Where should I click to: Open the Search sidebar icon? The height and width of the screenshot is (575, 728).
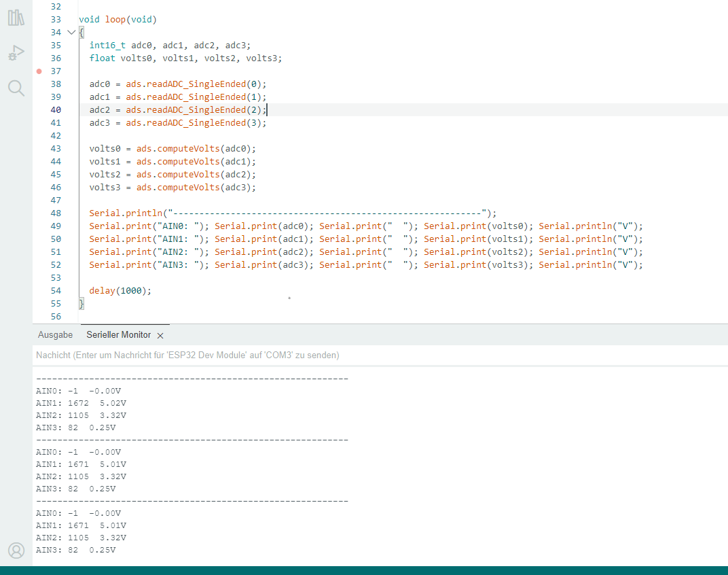(16, 88)
